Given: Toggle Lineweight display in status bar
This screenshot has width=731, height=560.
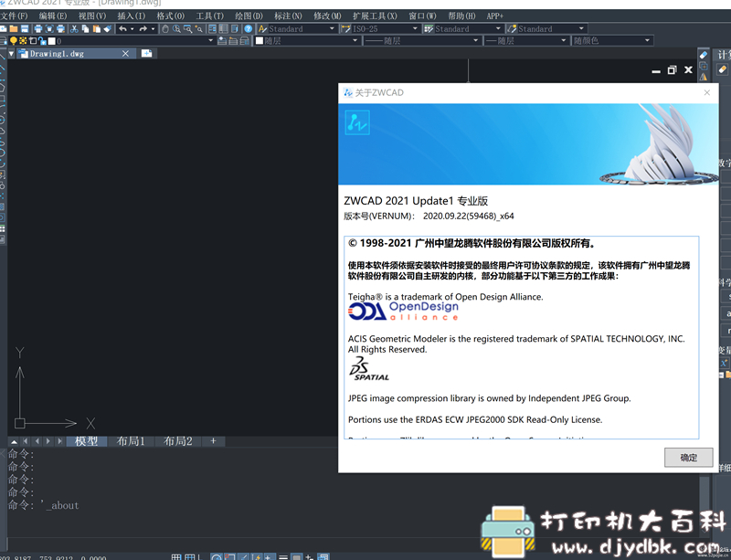Looking at the screenshot, I should click(x=282, y=557).
